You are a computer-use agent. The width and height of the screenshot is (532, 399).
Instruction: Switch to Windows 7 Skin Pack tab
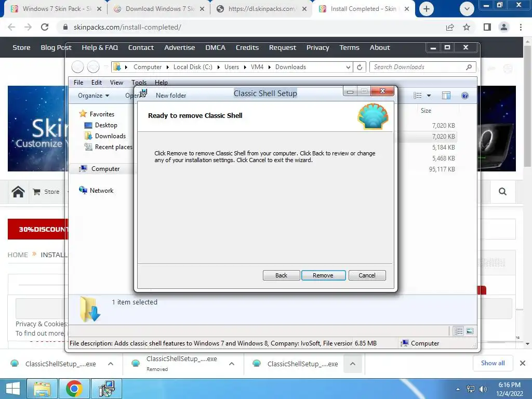click(x=57, y=9)
